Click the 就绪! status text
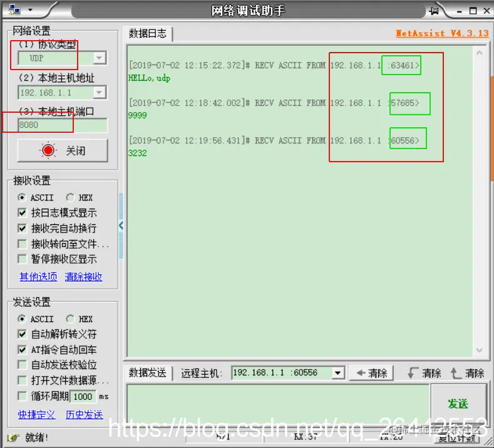Screen dimensions: 494x448 (x=37, y=437)
